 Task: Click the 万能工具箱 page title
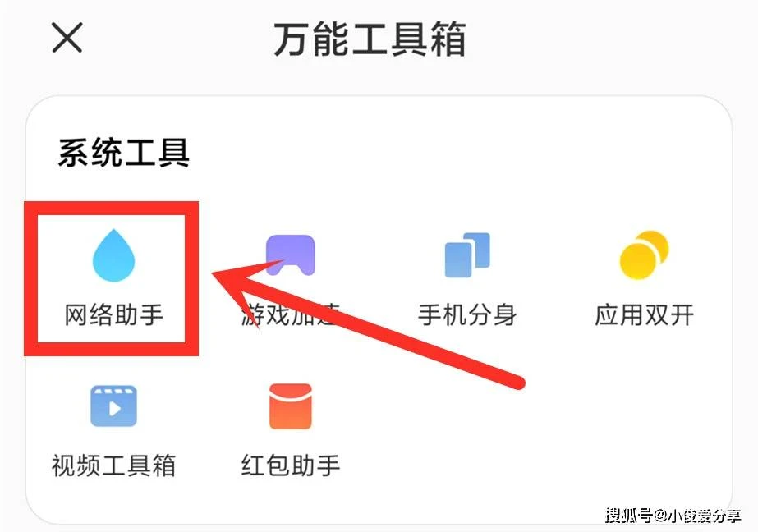tap(370, 39)
